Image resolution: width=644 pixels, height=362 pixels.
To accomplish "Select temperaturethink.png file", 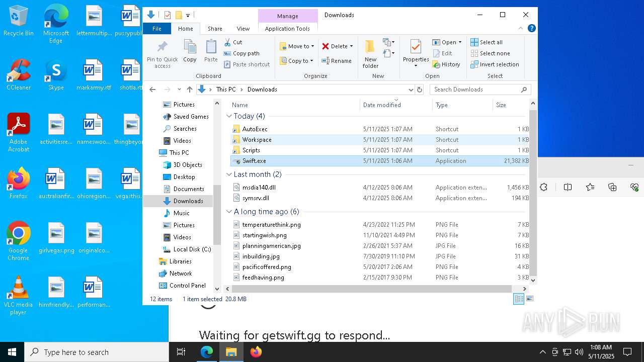I will [380, 225].
